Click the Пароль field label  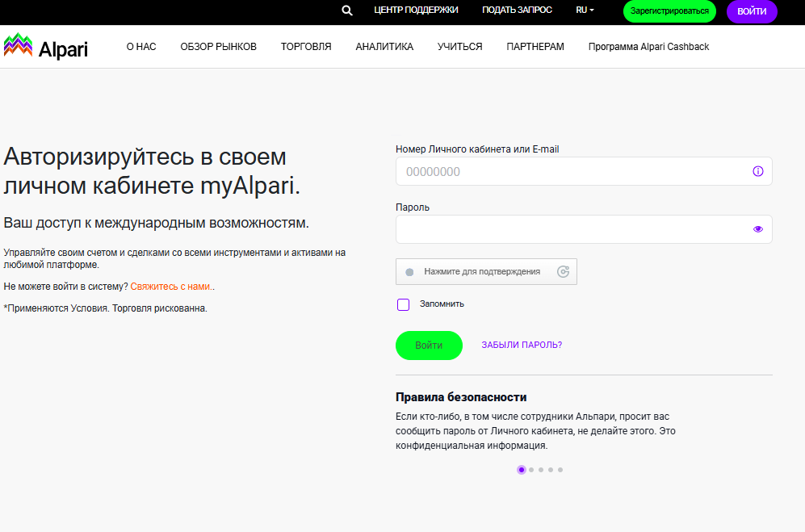tap(413, 207)
